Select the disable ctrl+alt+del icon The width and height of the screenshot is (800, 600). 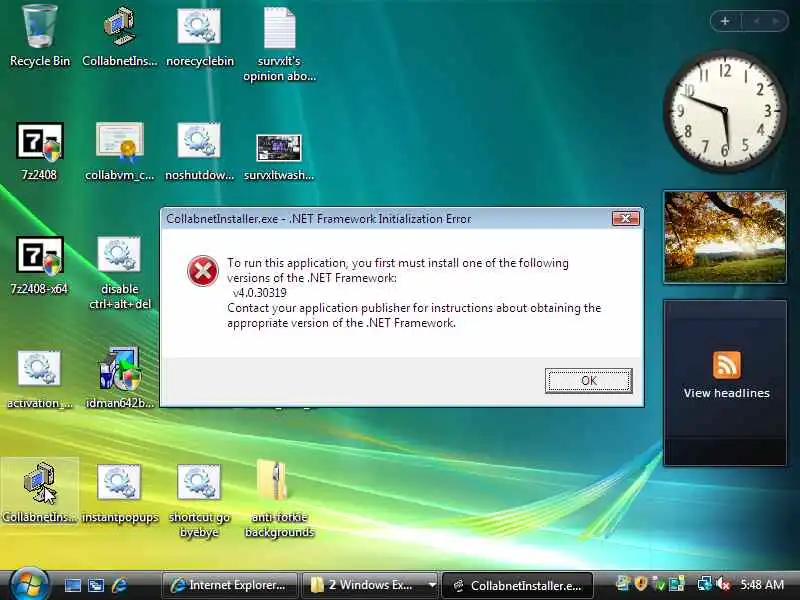click(119, 273)
